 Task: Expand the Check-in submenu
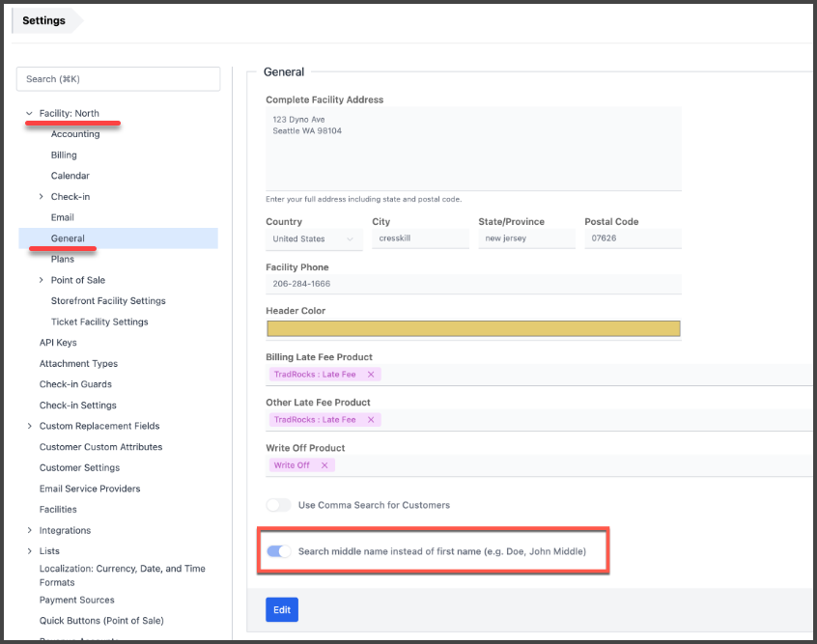pyautogui.click(x=41, y=197)
